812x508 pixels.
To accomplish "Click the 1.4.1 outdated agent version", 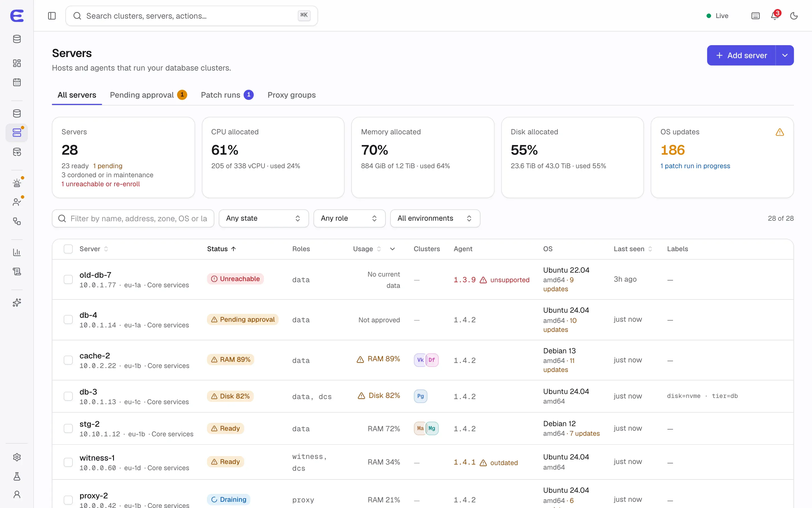I will point(486,463).
